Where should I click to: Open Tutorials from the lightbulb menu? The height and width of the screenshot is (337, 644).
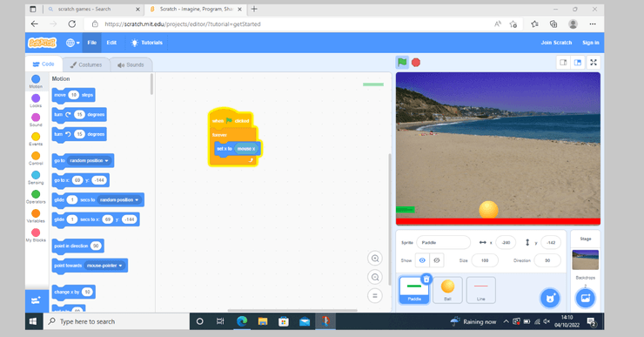click(146, 43)
